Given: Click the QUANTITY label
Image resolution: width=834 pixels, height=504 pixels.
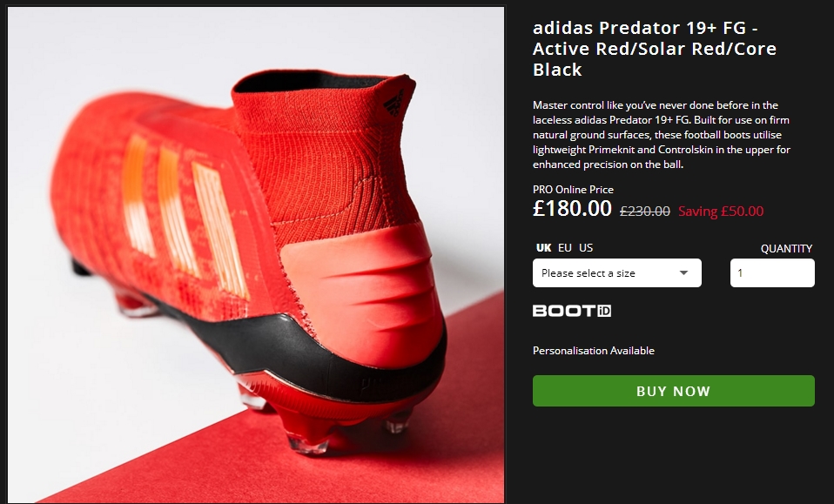Looking at the screenshot, I should [786, 248].
